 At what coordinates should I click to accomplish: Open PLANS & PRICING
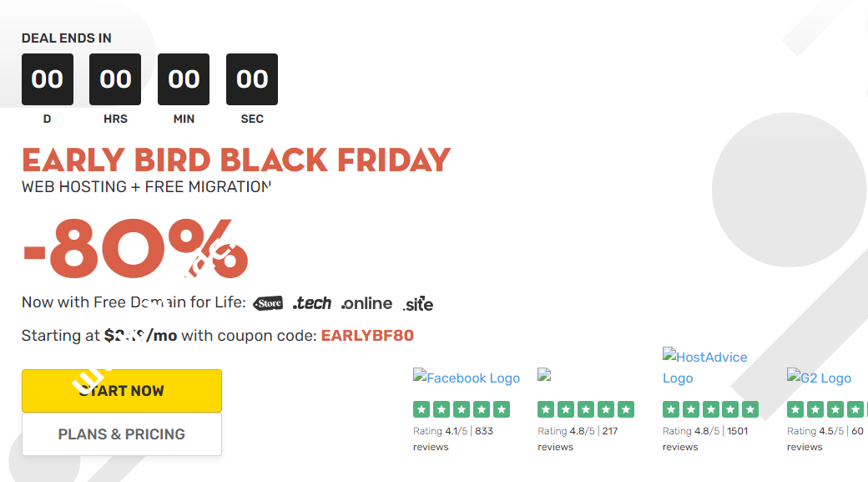(122, 434)
